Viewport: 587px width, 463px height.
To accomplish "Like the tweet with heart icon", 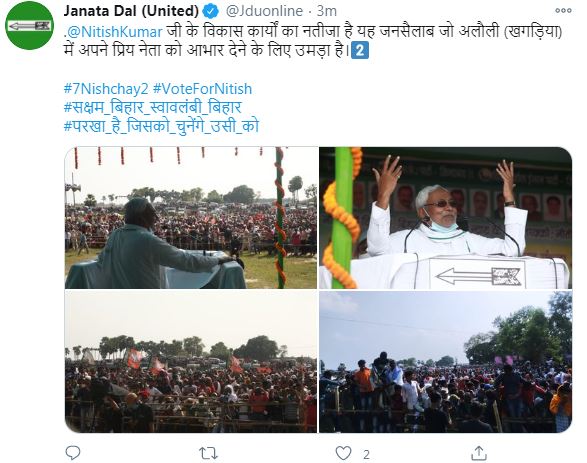I will click(343, 453).
